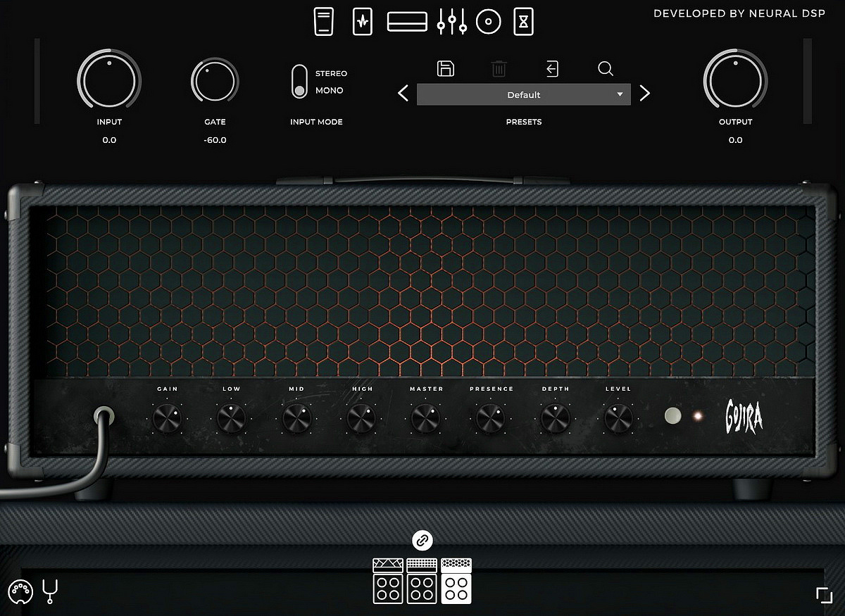This screenshot has width=845, height=616.
Task: Click the window resize corner icon
Action: tap(824, 595)
